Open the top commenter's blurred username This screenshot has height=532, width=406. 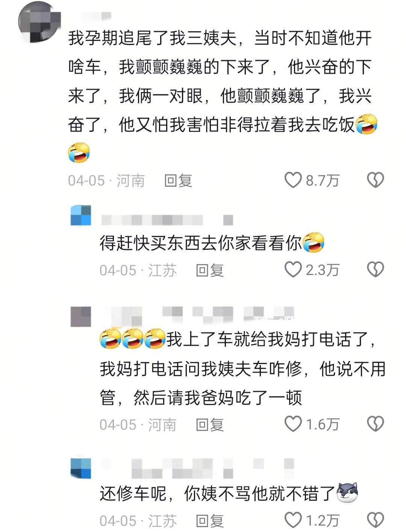pyautogui.click(x=96, y=16)
